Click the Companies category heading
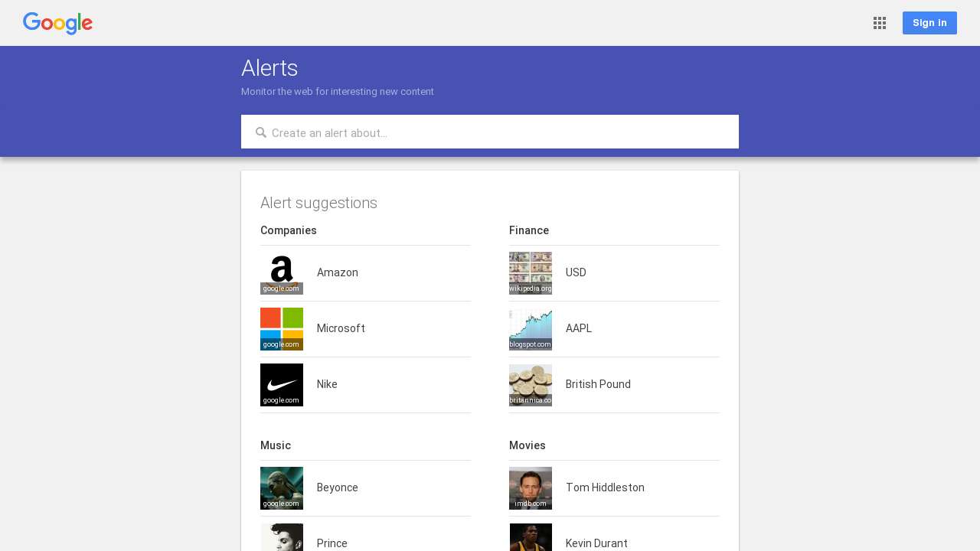This screenshot has width=980, height=551. pyautogui.click(x=289, y=230)
